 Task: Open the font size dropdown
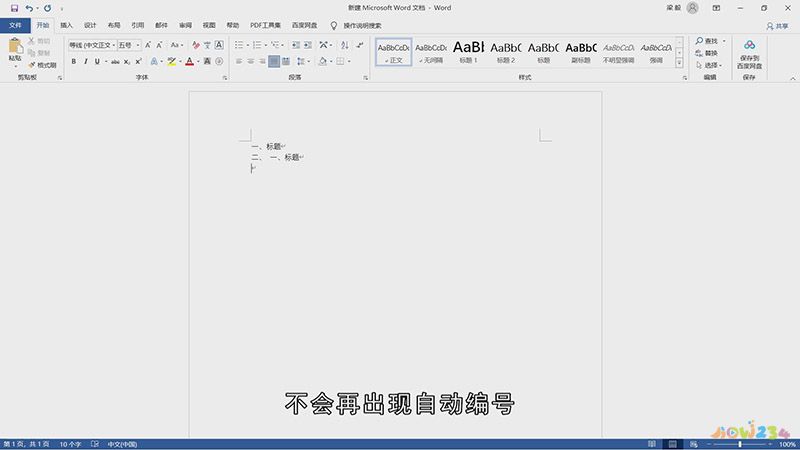(138, 45)
